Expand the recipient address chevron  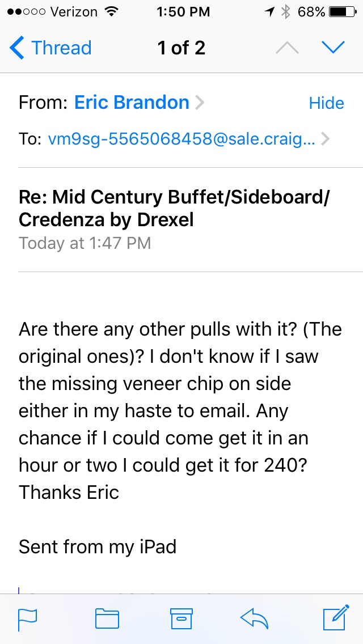pos(326,139)
